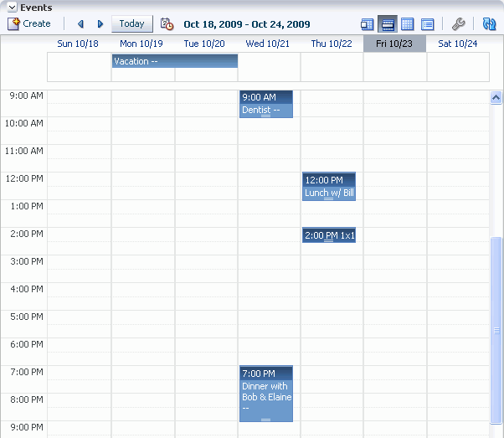This screenshot has width=504, height=438.
Task: Switch to month view
Action: (408, 24)
